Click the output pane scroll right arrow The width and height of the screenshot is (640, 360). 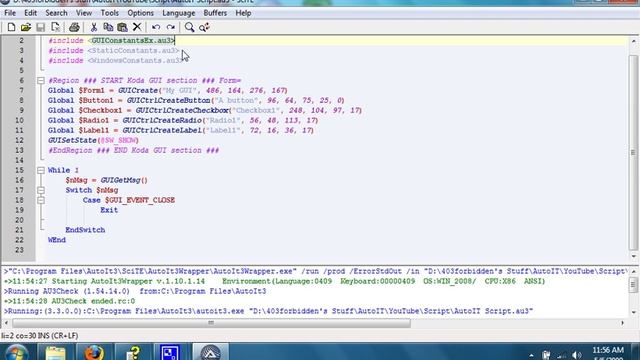(622, 323)
